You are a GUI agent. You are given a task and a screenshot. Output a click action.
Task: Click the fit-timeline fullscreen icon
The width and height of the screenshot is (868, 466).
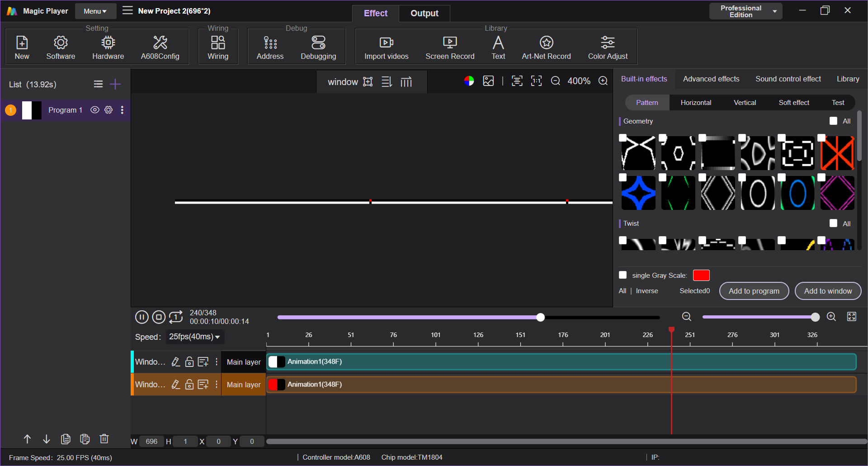pos(852,317)
